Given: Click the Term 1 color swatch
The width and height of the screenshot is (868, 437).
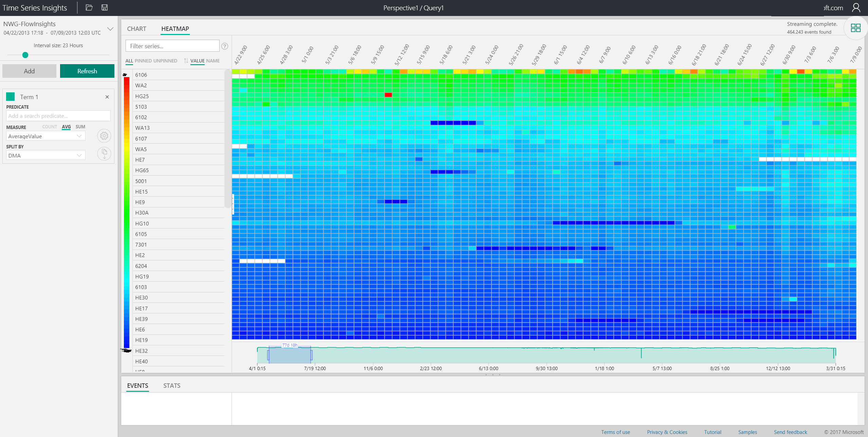Looking at the screenshot, I should tap(11, 97).
